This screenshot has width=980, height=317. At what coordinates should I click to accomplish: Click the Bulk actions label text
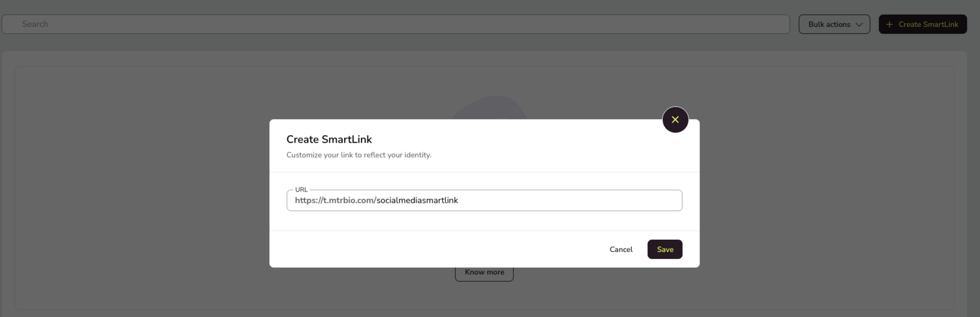(829, 24)
